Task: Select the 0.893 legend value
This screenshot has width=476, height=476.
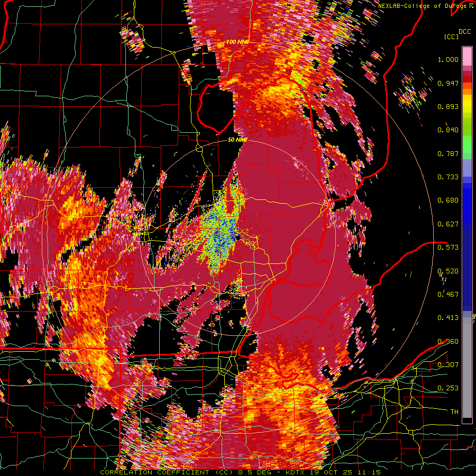Action: [x=448, y=106]
